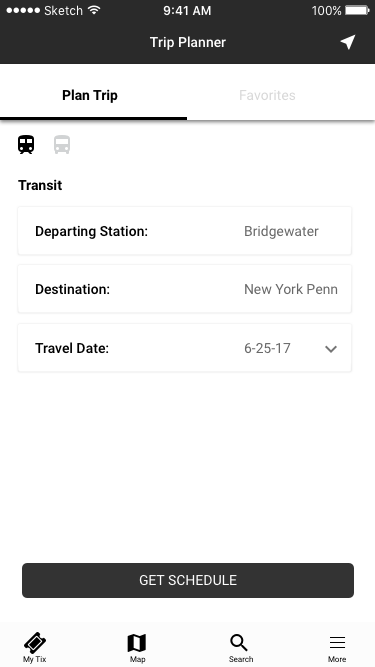Select the train transit mode icon
Screen dimensions: 375x667
[26, 145]
